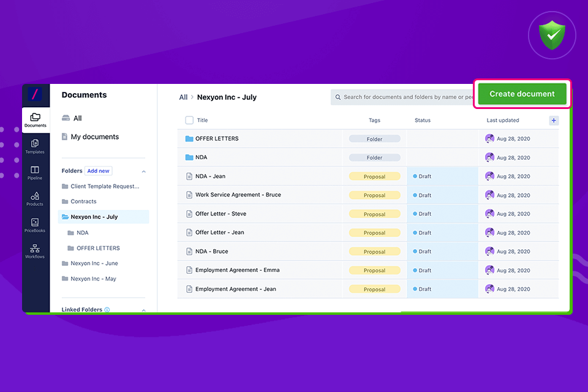Open the OFFER LETTERS folder title in table
The width and height of the screenshot is (588, 392).
(x=217, y=139)
